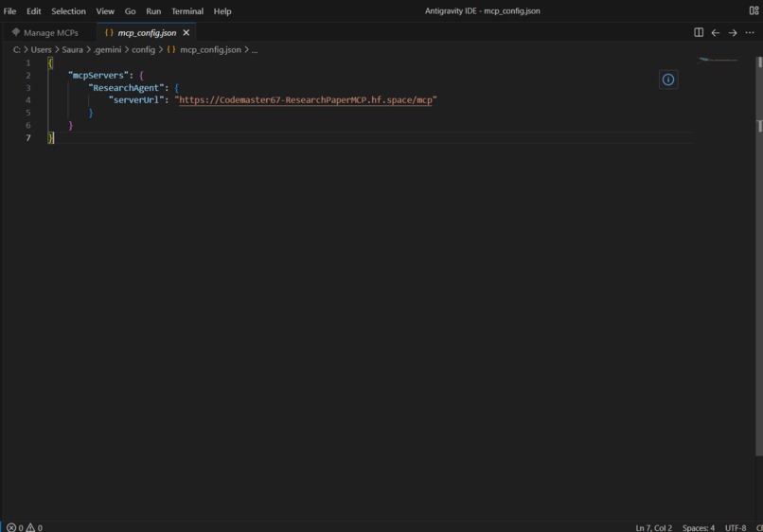Click the closing brace on line 6
The width and height of the screenshot is (763, 532).
71,125
